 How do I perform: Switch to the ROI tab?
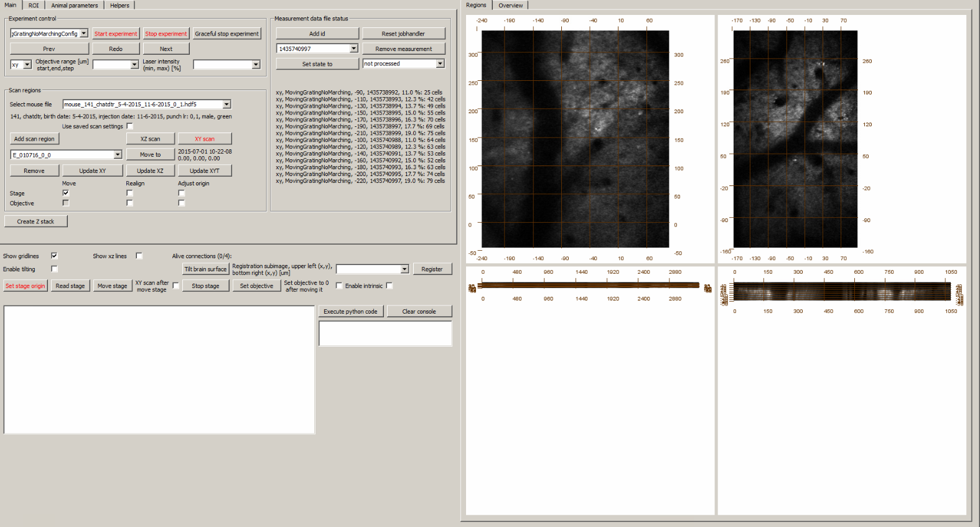pyautogui.click(x=34, y=5)
